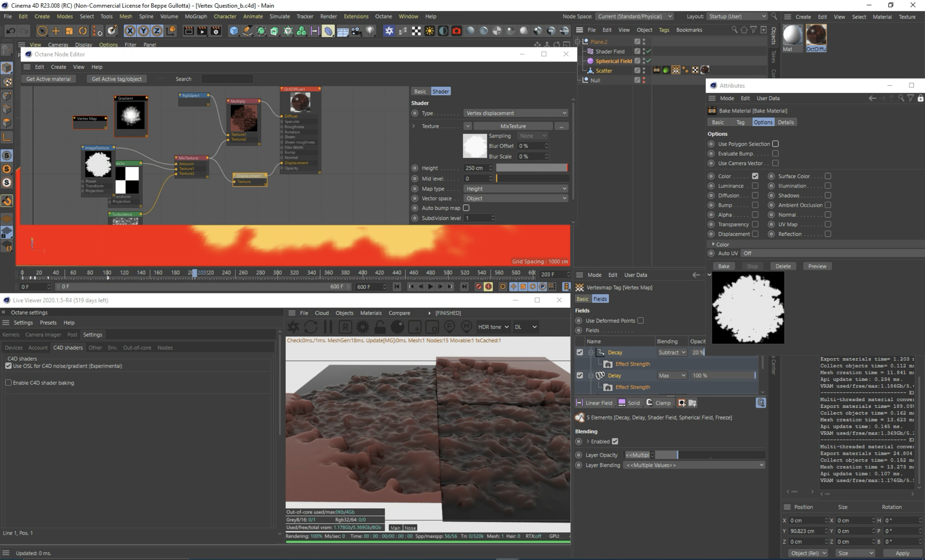Click the Cube primitive icon

234,31
